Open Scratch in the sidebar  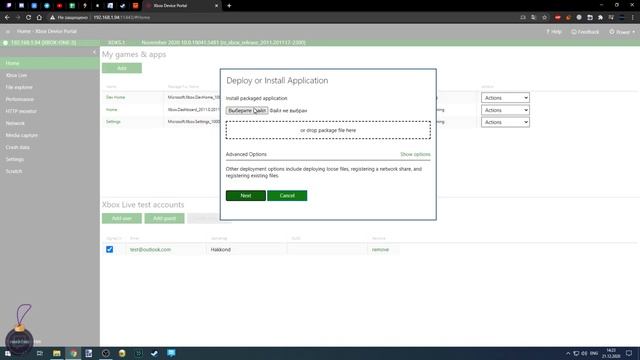click(x=49, y=171)
